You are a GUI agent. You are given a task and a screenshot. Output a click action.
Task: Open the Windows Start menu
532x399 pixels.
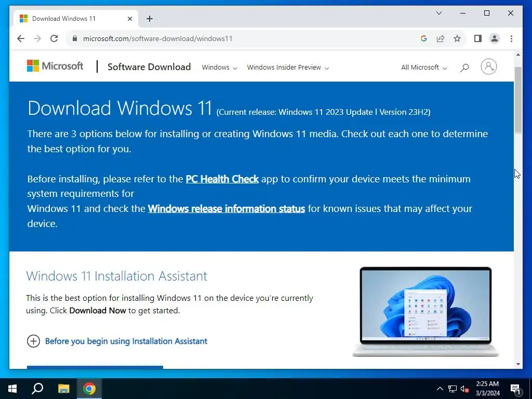pos(12,389)
